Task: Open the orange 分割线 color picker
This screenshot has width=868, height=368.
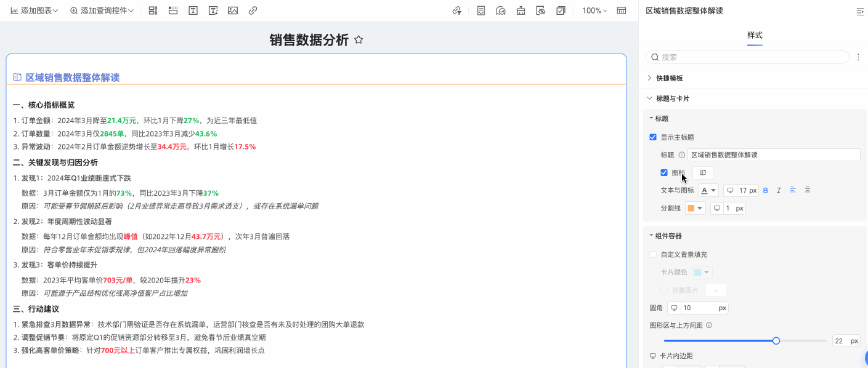Action: pyautogui.click(x=696, y=209)
